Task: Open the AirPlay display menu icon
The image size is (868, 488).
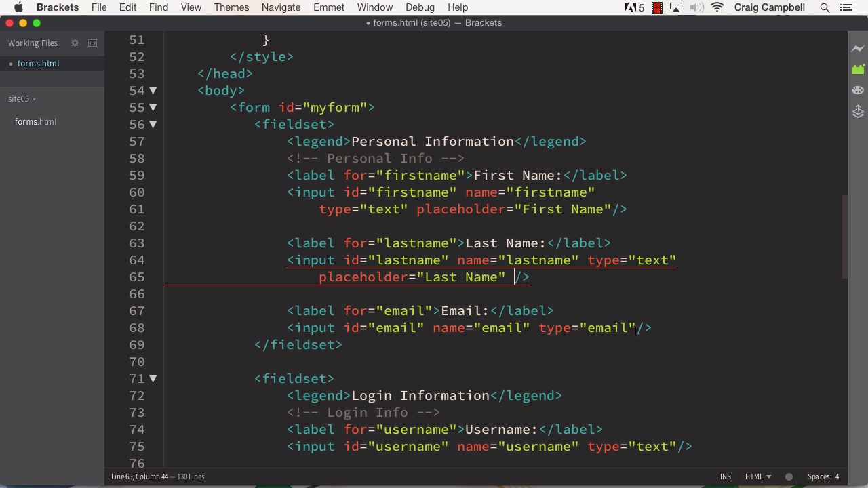Action: tap(676, 7)
